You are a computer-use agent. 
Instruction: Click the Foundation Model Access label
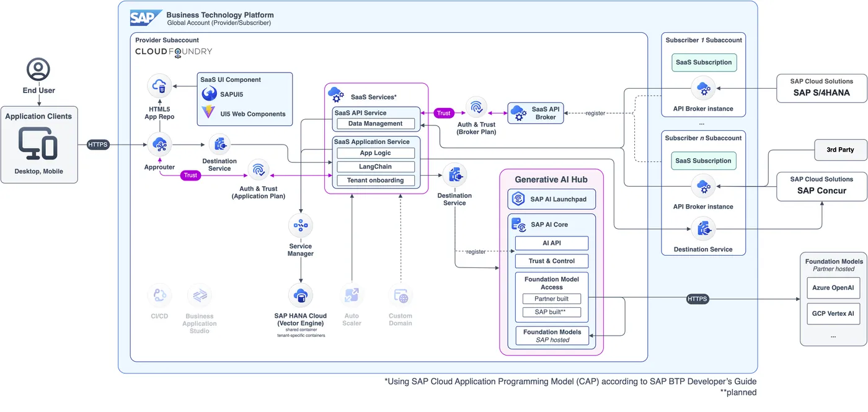552,283
